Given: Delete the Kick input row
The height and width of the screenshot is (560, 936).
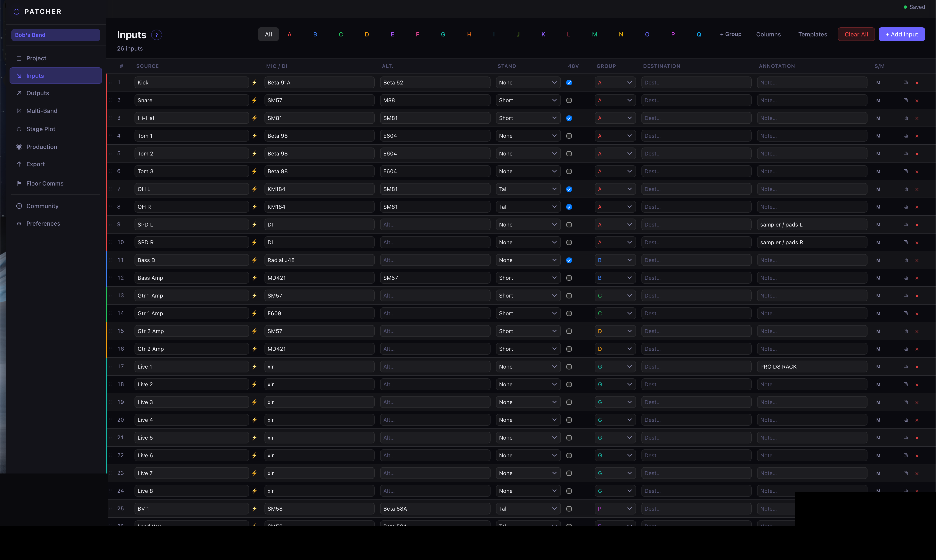Looking at the screenshot, I should [x=917, y=83].
